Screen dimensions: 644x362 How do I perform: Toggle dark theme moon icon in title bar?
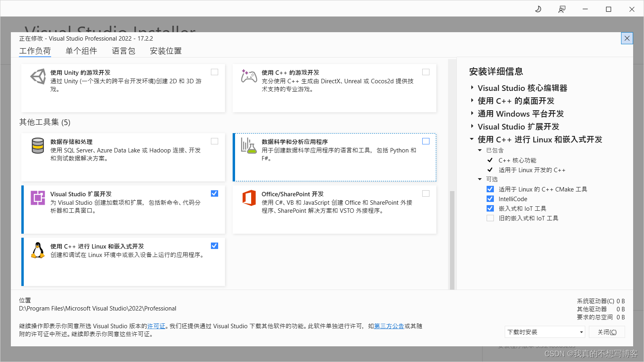[538, 9]
